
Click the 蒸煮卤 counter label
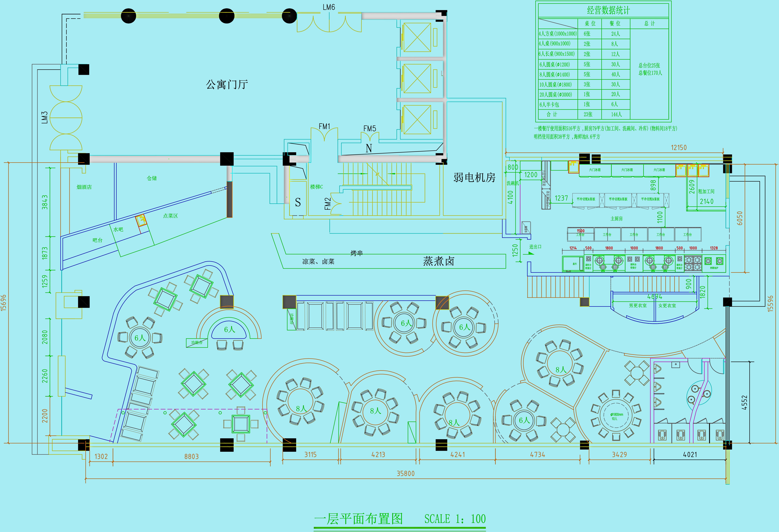[x=438, y=261]
